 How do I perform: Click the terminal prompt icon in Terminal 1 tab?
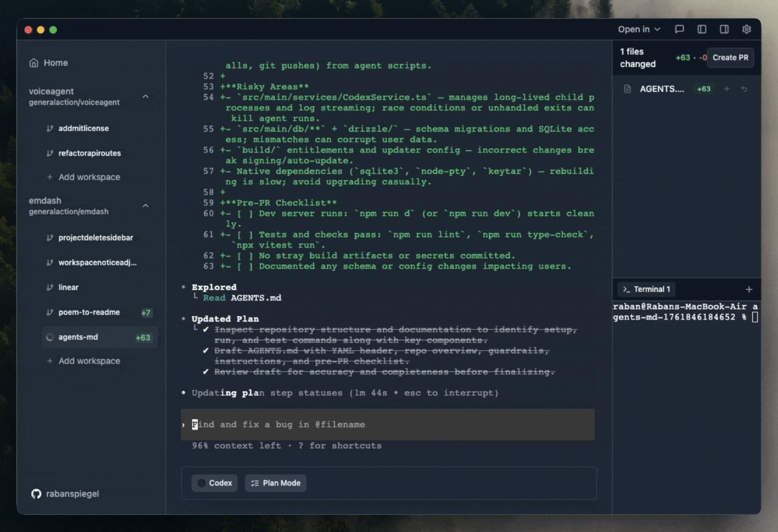tap(626, 289)
